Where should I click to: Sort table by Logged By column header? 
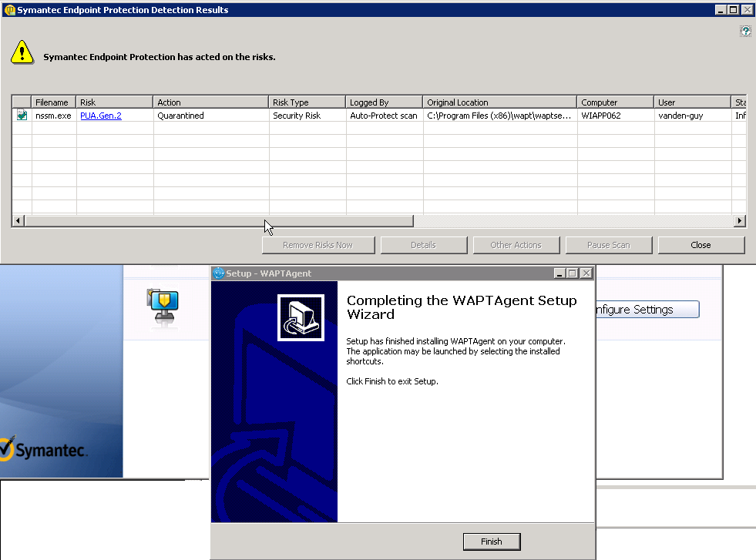(x=385, y=102)
